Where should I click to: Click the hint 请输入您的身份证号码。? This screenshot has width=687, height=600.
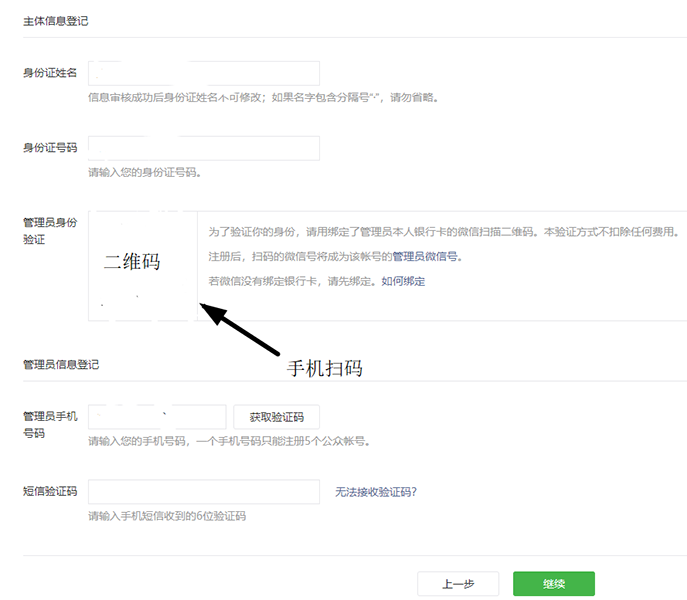(145, 173)
